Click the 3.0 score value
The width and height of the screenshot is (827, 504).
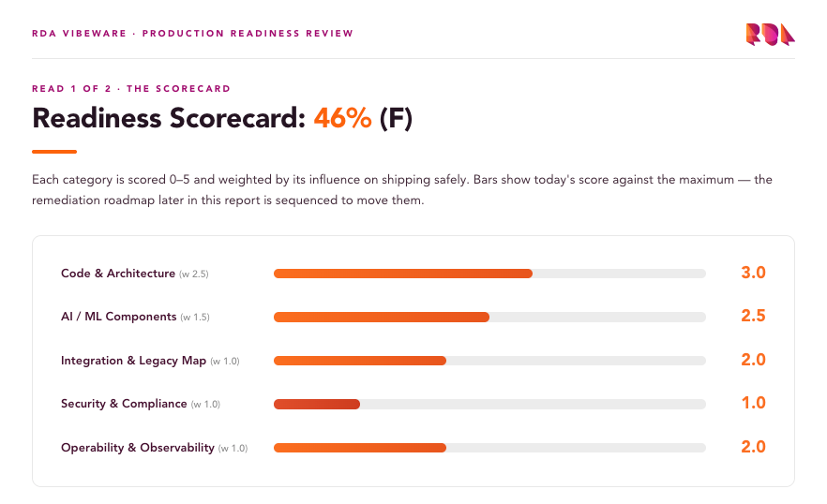click(753, 273)
